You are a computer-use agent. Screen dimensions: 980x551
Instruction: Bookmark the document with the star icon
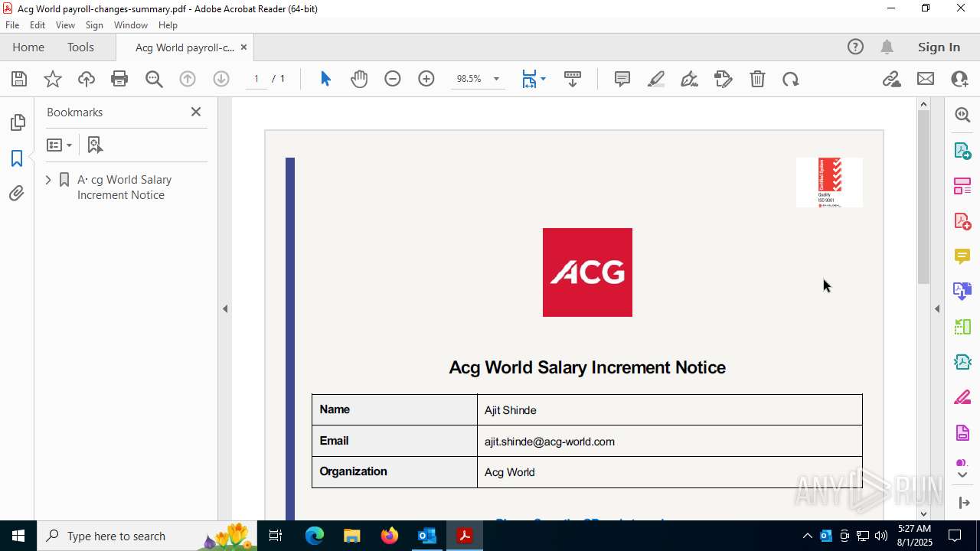point(53,79)
